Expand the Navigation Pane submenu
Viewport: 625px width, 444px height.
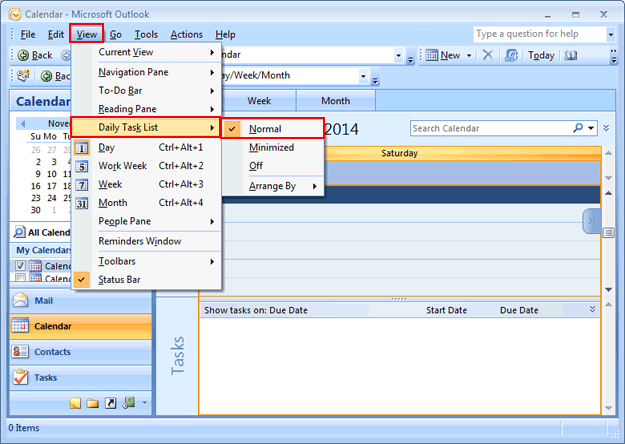pyautogui.click(x=146, y=72)
